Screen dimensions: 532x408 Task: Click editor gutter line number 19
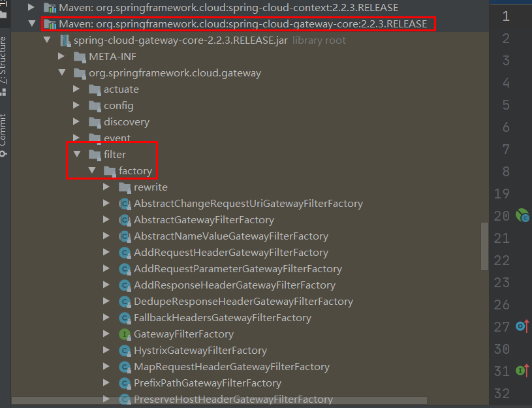click(501, 193)
